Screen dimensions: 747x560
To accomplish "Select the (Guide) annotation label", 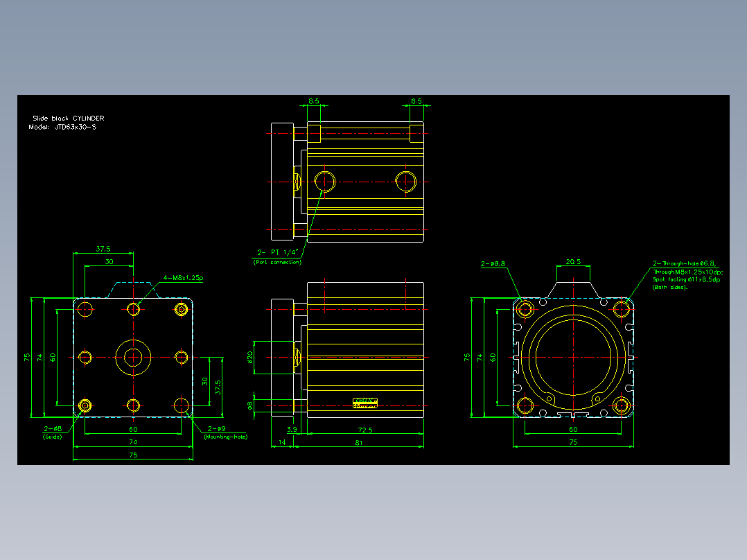I will [x=53, y=437].
